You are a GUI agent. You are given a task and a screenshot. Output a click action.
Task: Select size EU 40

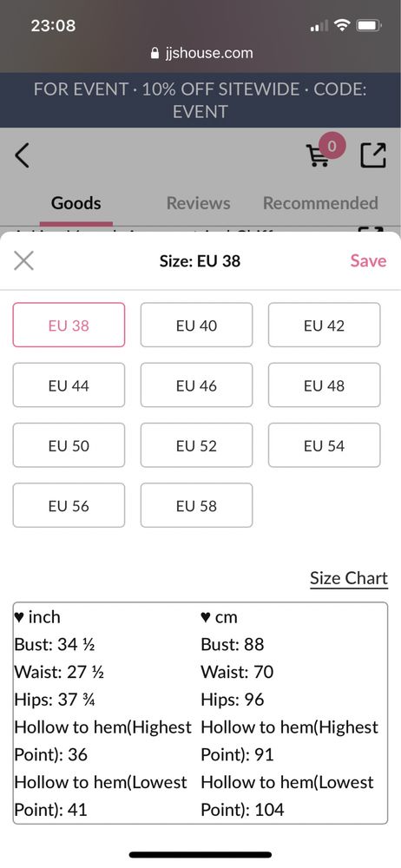click(x=197, y=325)
